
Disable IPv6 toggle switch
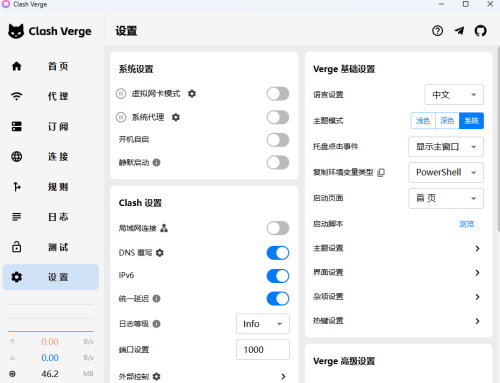(278, 276)
